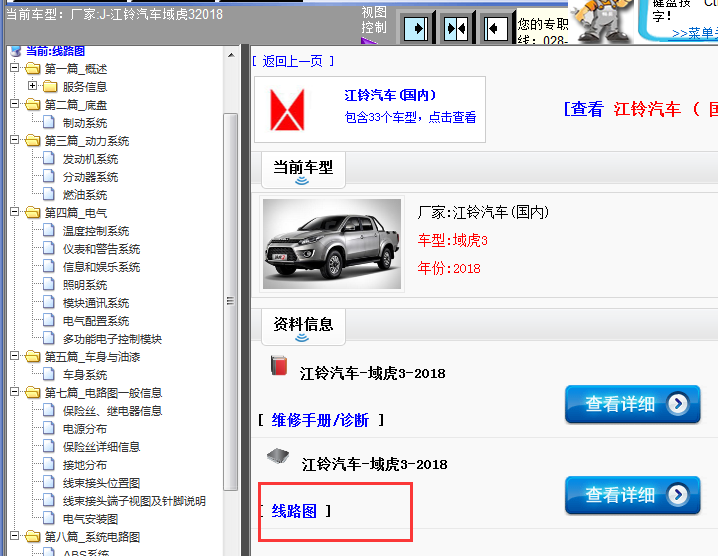The image size is (718, 556).
Task: Open 维修手册/诊断 link
Action: [x=320, y=420]
